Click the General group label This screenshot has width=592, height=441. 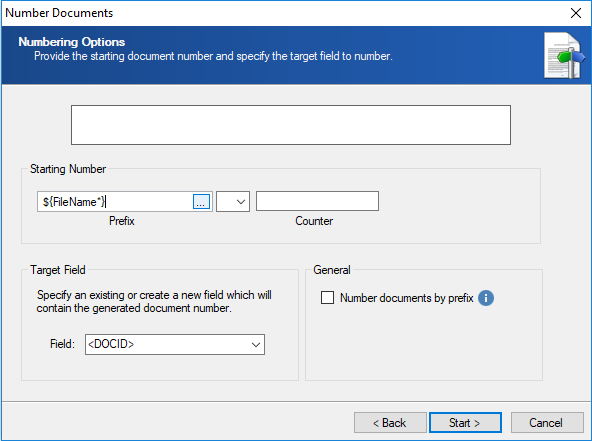point(332,270)
